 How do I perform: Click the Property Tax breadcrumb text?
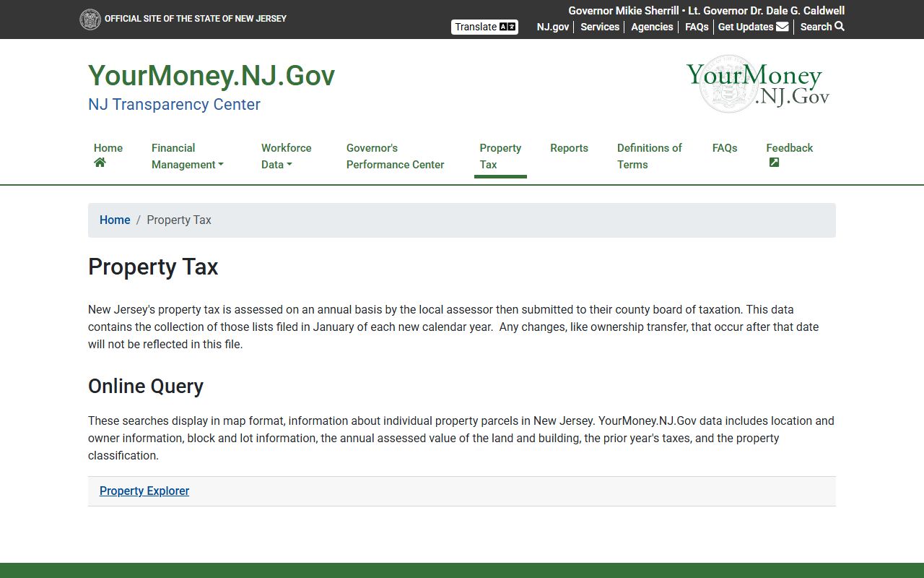point(179,220)
